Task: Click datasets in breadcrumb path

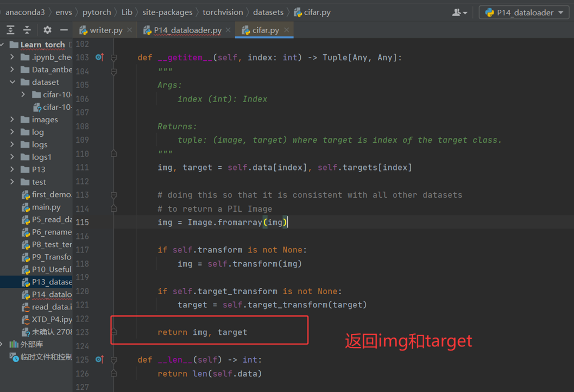Action: coord(268,12)
